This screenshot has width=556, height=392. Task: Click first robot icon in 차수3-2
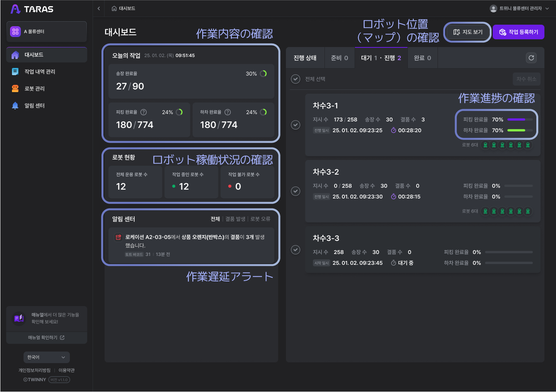pyautogui.click(x=485, y=211)
